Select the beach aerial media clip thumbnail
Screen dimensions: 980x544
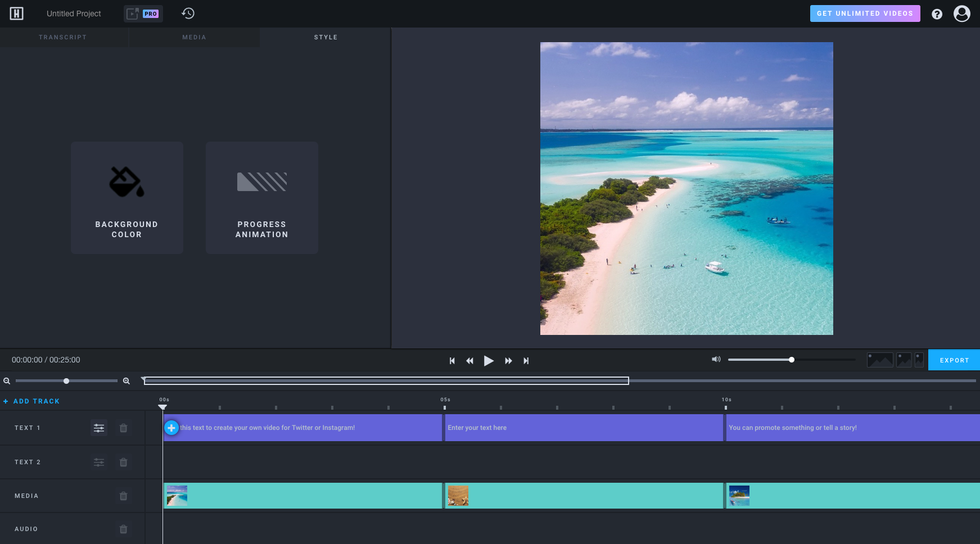(177, 496)
